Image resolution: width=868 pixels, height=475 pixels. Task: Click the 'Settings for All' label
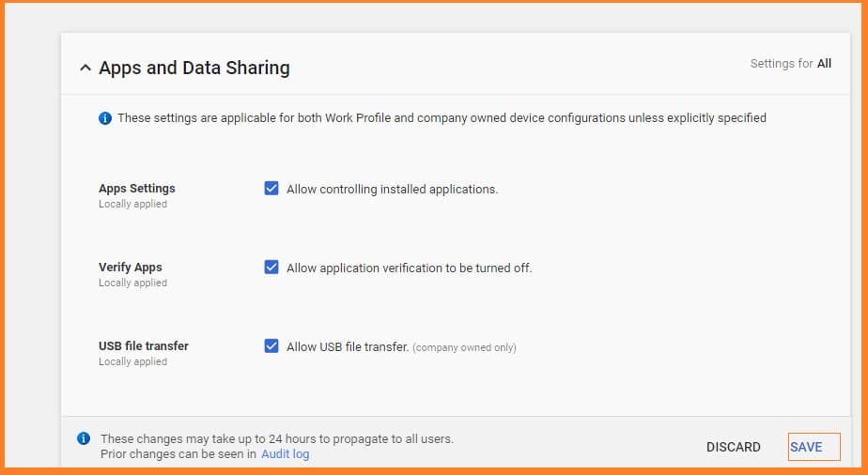pos(790,64)
